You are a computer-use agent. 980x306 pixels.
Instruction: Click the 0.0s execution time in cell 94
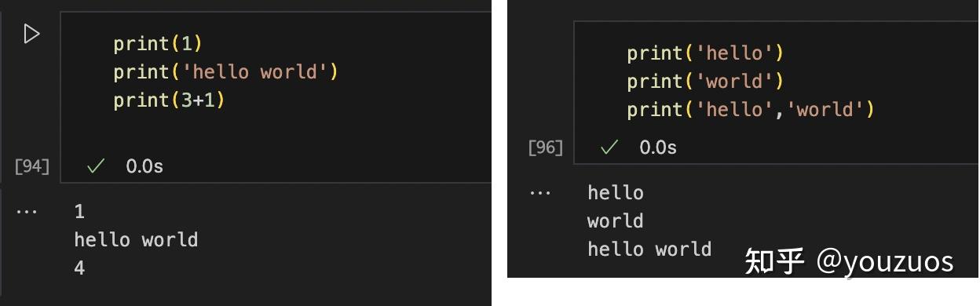(x=144, y=166)
